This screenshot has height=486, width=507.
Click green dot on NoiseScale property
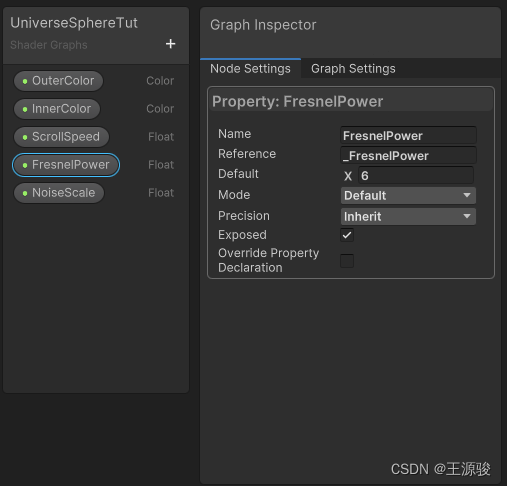click(x=25, y=193)
